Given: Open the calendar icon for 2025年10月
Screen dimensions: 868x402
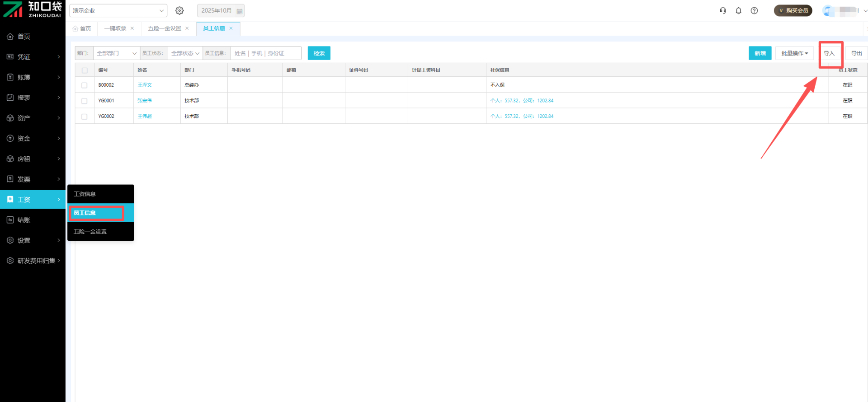Looking at the screenshot, I should [239, 11].
